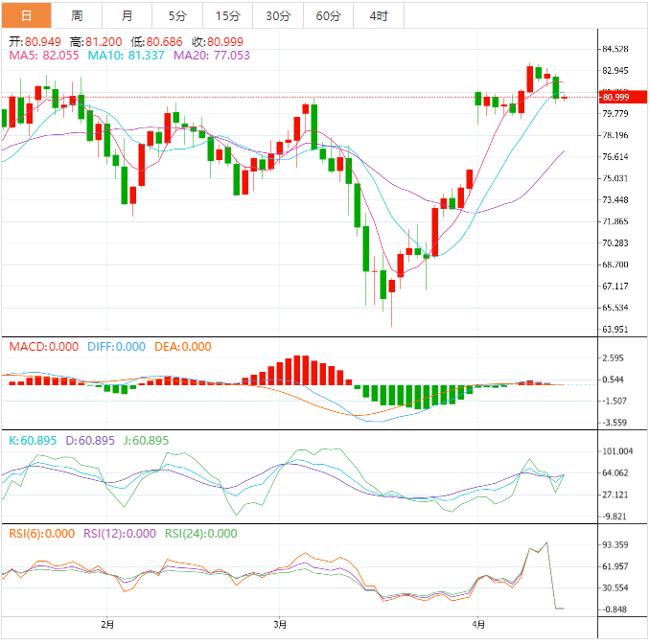Screen dimensions: 650x644
Task: Switch to the 日 daily chart tab
Action: click(26, 15)
